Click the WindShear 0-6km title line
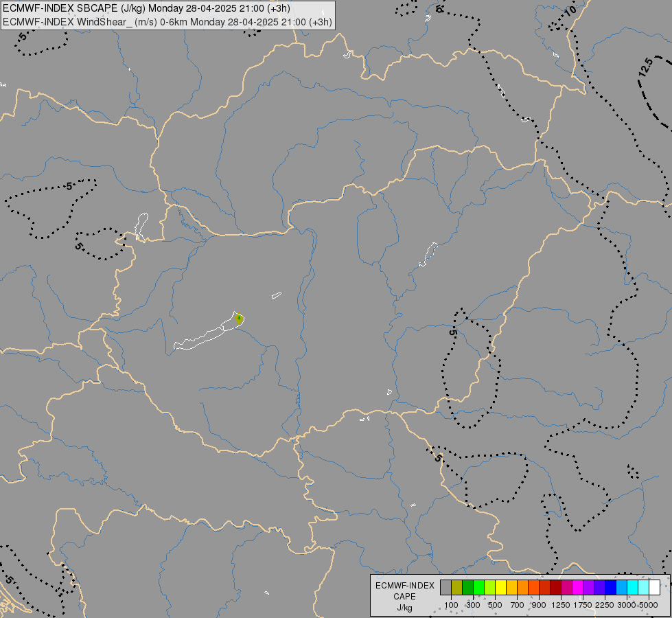 167,22
